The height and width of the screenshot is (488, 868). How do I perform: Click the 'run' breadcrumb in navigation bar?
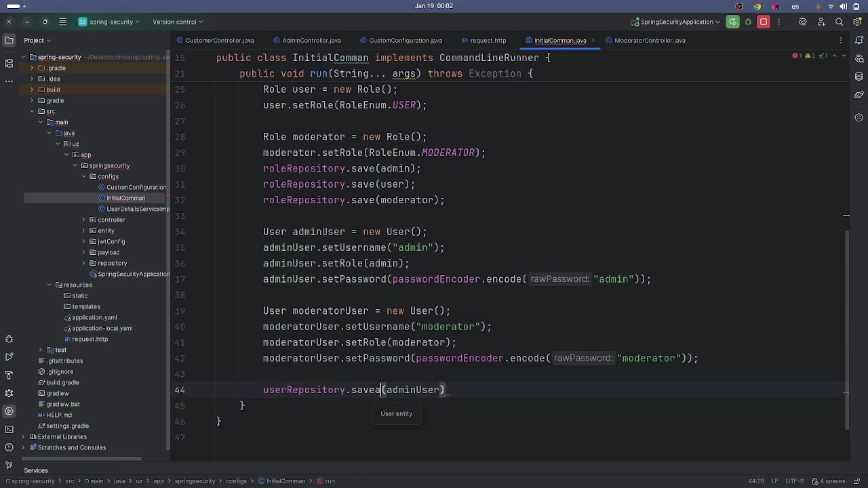coord(325,481)
